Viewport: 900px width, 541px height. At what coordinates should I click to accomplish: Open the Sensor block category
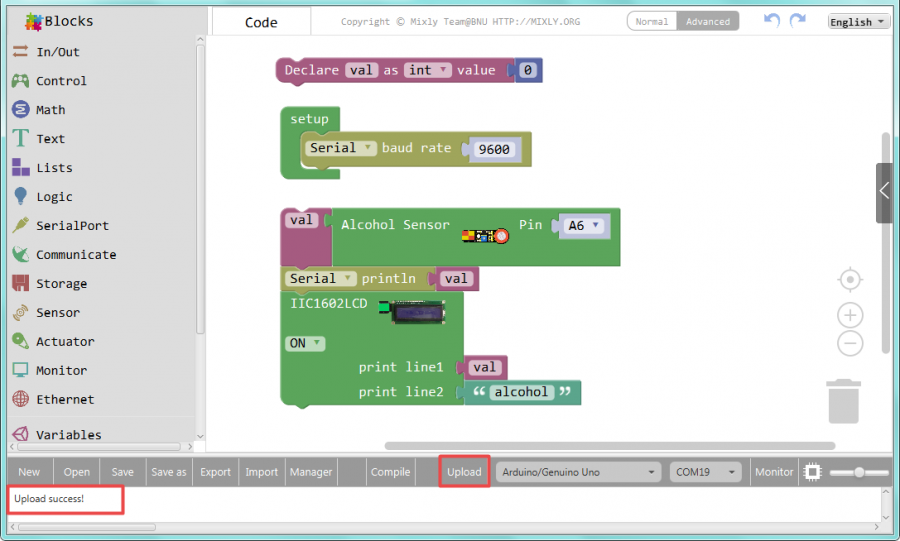pos(57,313)
